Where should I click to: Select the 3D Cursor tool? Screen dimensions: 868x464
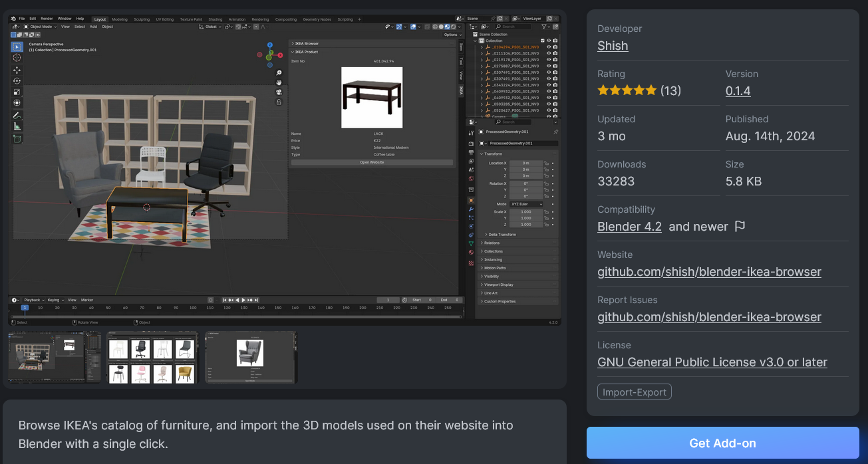pyautogui.click(x=17, y=58)
